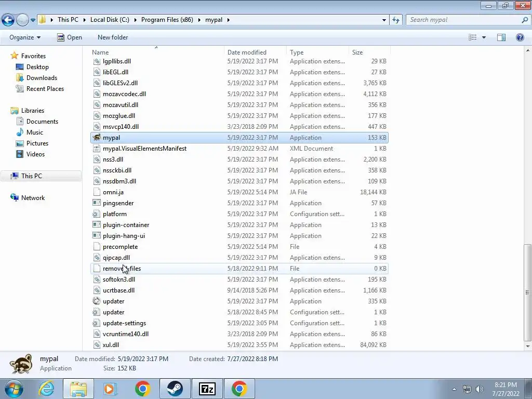The height and width of the screenshot is (399, 532).
Task: Select Network in the navigation pane
Action: click(x=33, y=198)
